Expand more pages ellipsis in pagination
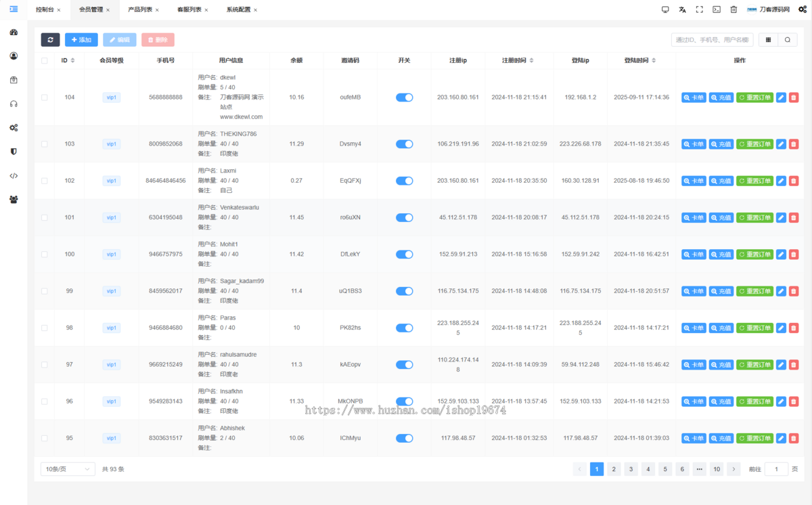Viewport: 812px width, 505px height. coord(699,469)
